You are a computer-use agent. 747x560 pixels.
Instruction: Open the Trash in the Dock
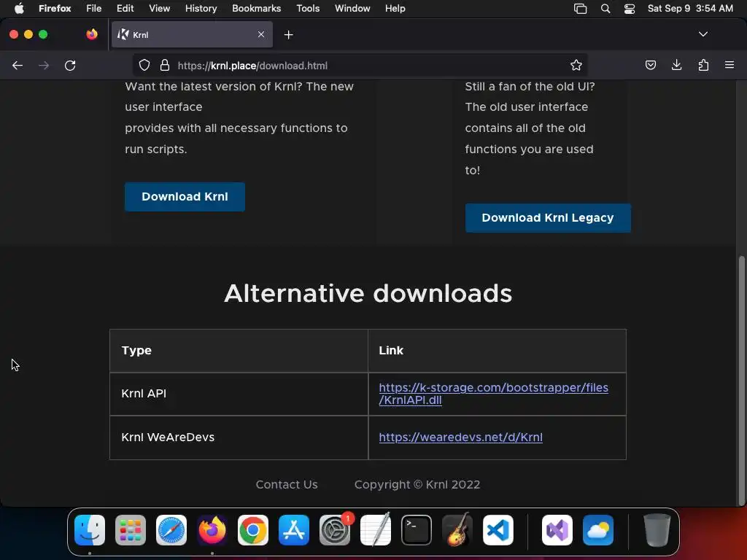[x=657, y=530]
